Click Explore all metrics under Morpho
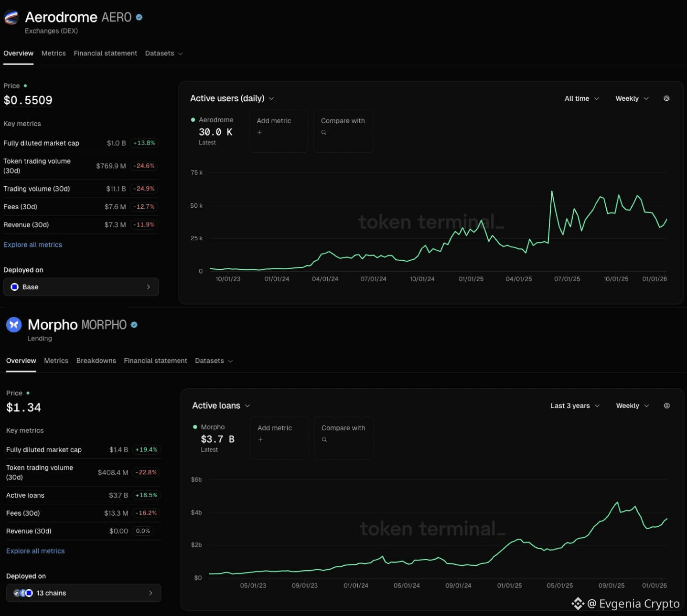Image resolution: width=687 pixels, height=616 pixels. (35, 551)
